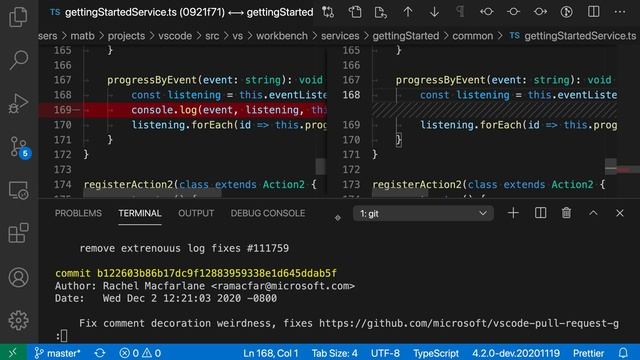Open the Remote Explorer view
Viewport: 640px width, 360px height.
coord(18,190)
